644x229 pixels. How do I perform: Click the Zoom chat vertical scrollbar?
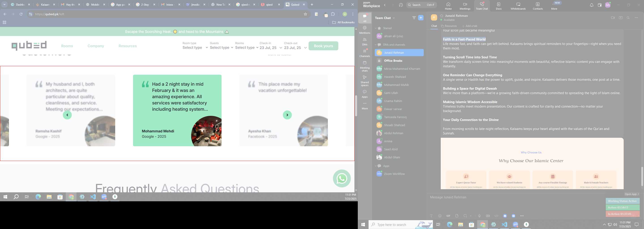pyautogui.click(x=642, y=176)
